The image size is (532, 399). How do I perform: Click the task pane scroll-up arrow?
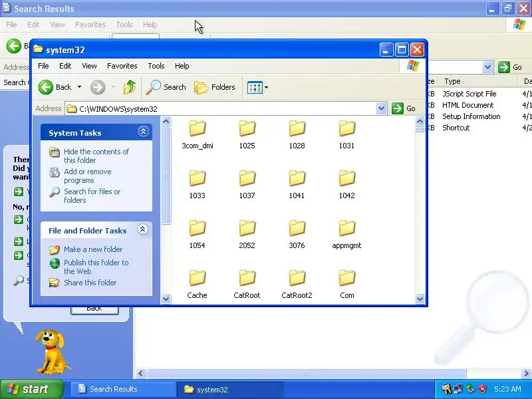[166, 121]
